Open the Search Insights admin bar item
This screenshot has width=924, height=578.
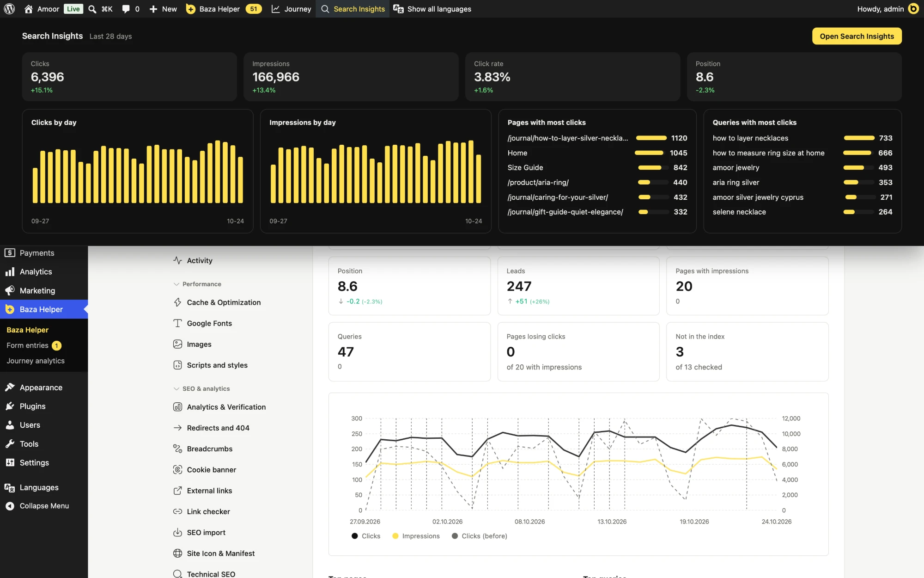pyautogui.click(x=353, y=9)
